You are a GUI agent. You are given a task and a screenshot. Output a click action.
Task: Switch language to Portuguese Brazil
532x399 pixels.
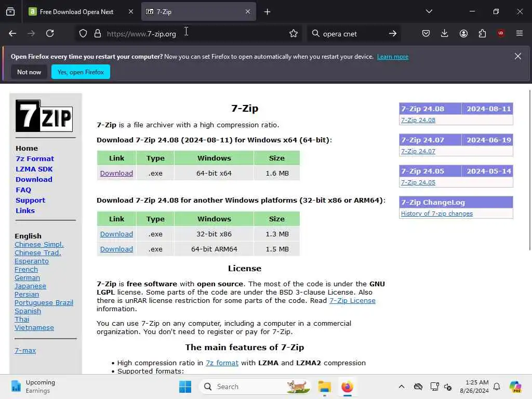[x=44, y=303]
